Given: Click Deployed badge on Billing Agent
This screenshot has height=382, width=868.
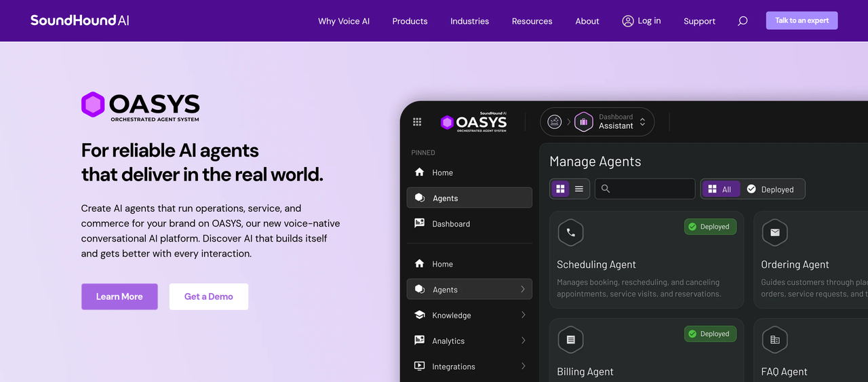Looking at the screenshot, I should click(x=710, y=334).
